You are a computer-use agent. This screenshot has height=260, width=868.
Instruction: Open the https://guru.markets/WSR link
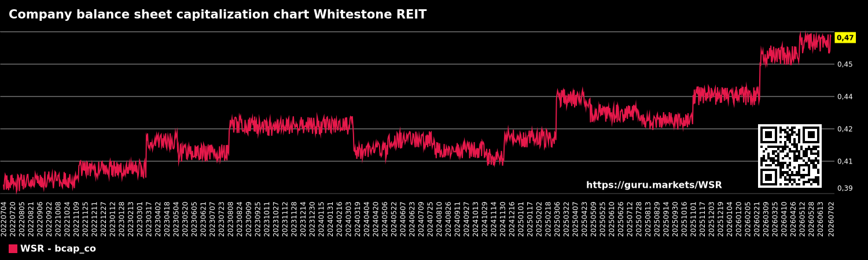[x=654, y=185]
